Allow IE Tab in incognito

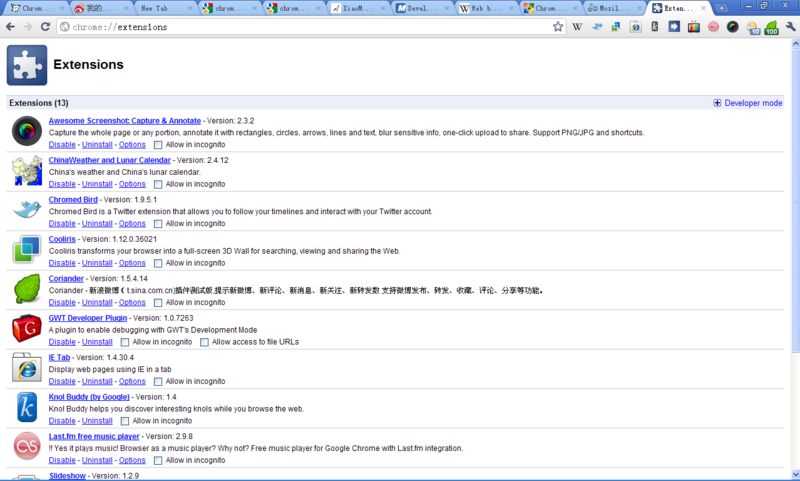click(158, 382)
